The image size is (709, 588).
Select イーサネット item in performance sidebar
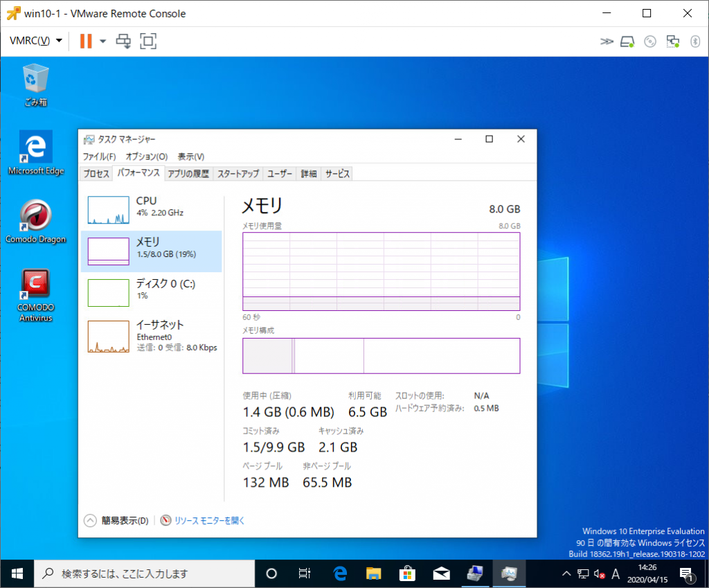[152, 336]
